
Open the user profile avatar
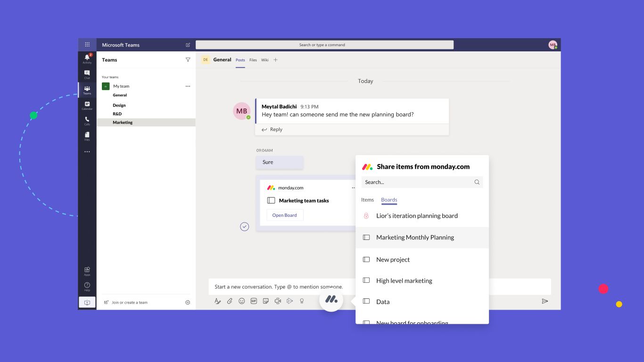tap(553, 45)
